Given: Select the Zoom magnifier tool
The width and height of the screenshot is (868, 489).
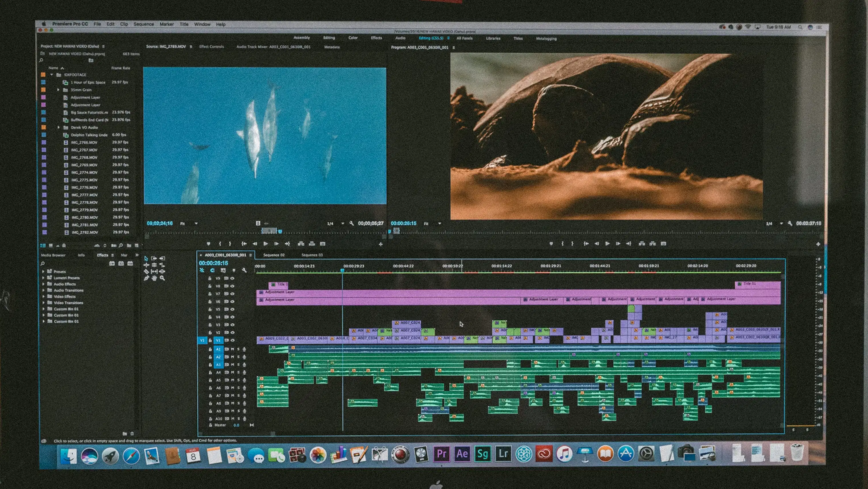Looking at the screenshot, I should pyautogui.click(x=162, y=278).
